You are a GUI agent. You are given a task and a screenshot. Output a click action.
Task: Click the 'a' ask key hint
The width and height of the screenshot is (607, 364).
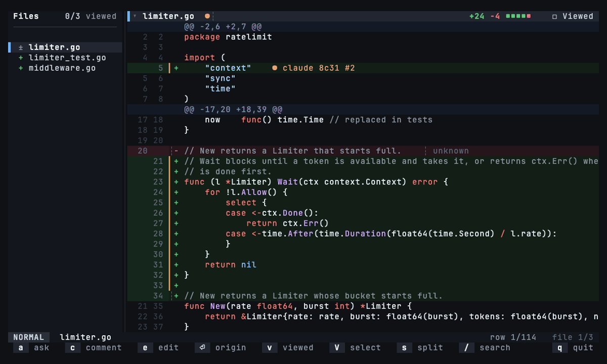(31, 348)
